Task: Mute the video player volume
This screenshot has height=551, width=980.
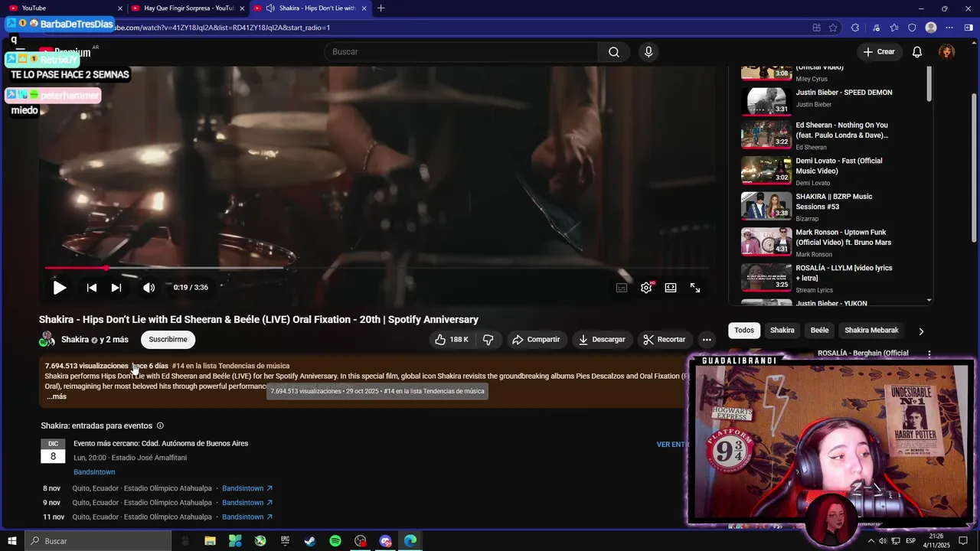Action: (x=149, y=288)
